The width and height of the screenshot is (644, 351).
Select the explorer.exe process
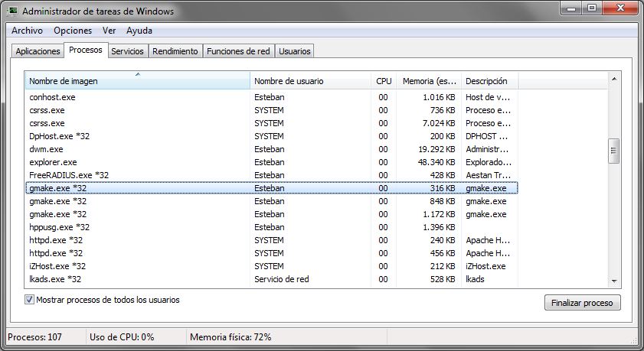point(272,162)
